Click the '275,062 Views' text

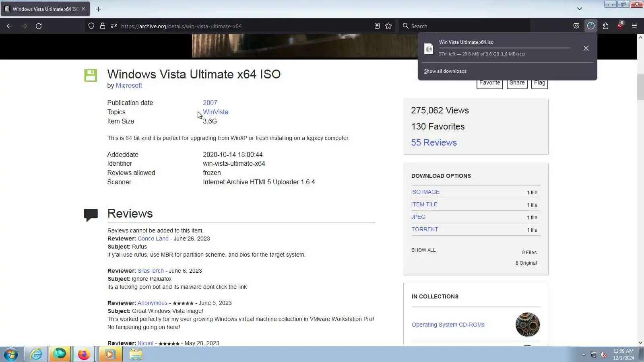click(440, 110)
